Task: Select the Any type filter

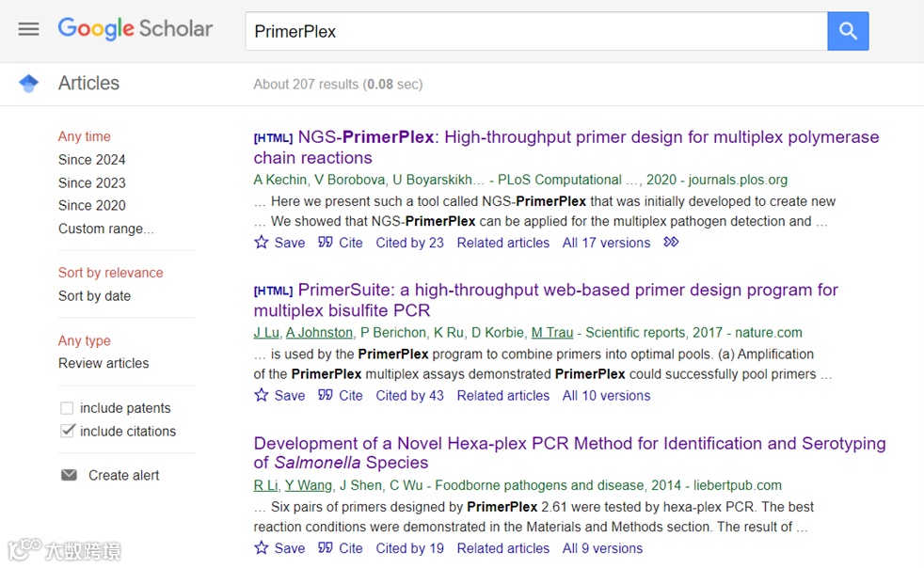Action: click(85, 340)
